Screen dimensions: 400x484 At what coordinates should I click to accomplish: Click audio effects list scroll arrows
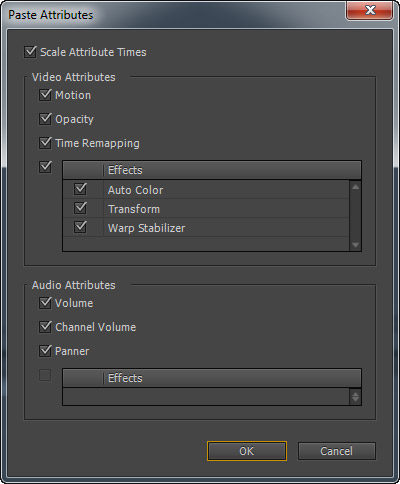click(355, 397)
